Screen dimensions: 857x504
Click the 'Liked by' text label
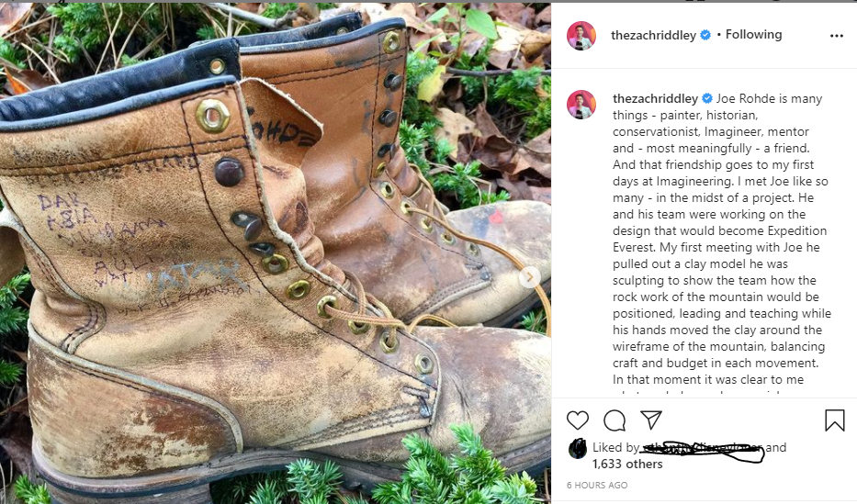click(615, 448)
